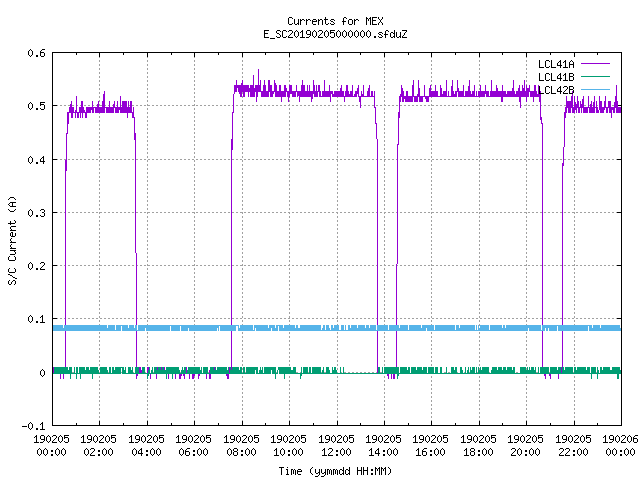Select the LCL42B legend label
The height and width of the screenshot is (480, 640).
pyautogui.click(x=556, y=90)
